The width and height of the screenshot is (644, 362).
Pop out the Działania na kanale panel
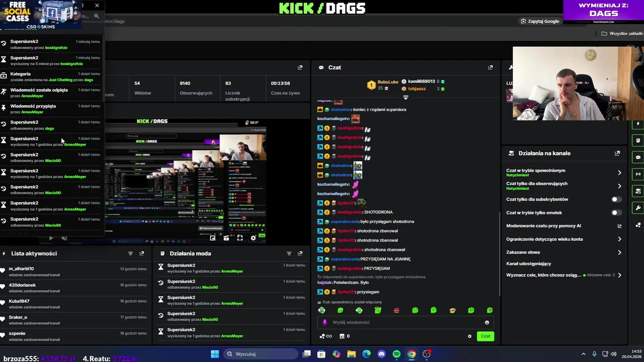617,153
